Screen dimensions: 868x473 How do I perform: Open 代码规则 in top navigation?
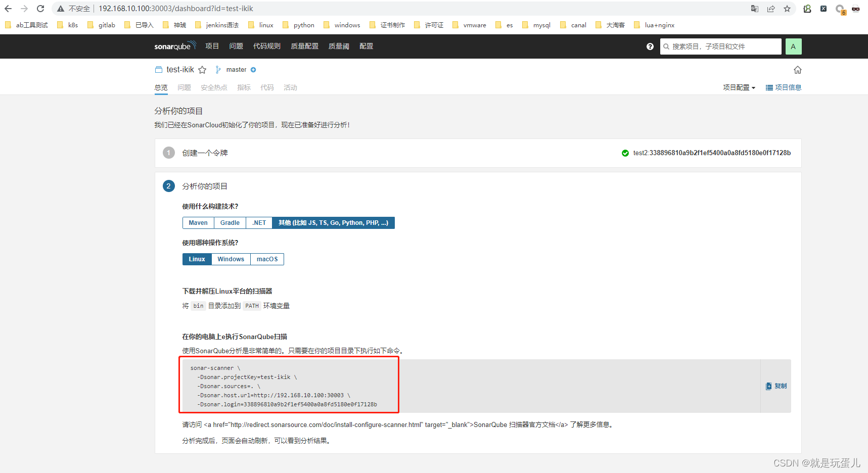click(x=267, y=46)
